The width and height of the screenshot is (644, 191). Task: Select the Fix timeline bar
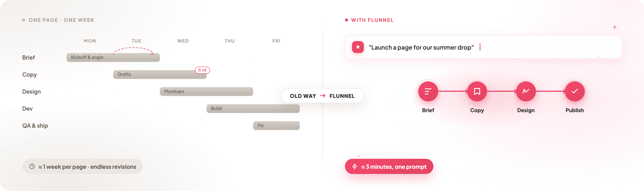pyautogui.click(x=276, y=125)
